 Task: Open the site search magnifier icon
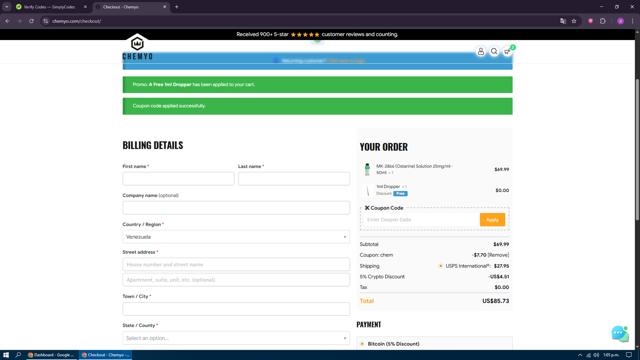pos(494,51)
